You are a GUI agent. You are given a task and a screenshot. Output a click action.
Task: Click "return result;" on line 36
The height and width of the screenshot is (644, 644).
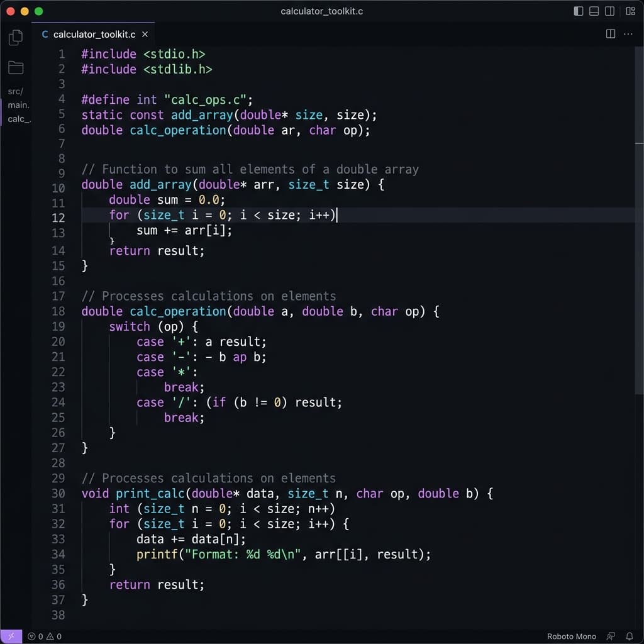click(157, 584)
